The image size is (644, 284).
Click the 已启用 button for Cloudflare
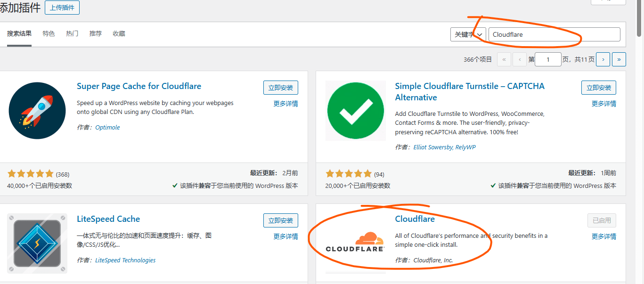pyautogui.click(x=602, y=220)
